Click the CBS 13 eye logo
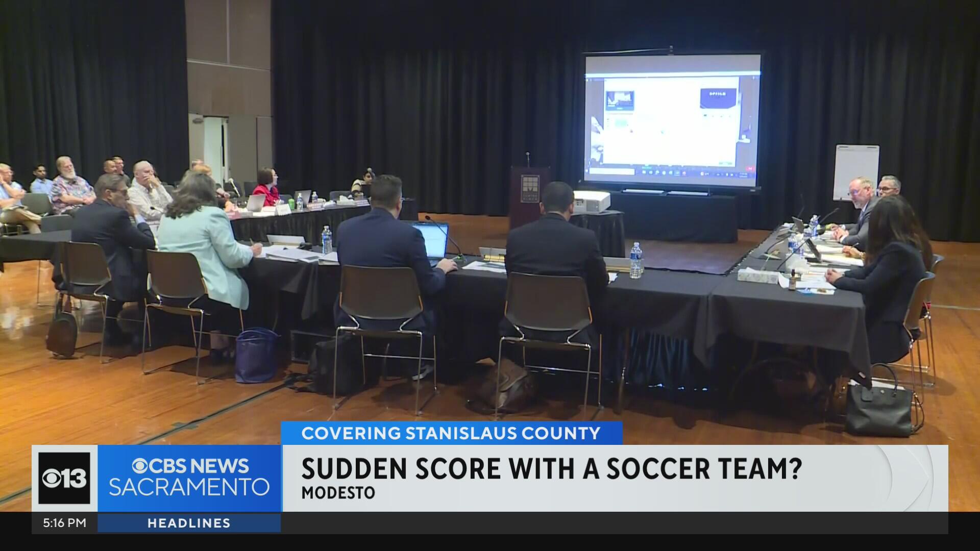 64,478
